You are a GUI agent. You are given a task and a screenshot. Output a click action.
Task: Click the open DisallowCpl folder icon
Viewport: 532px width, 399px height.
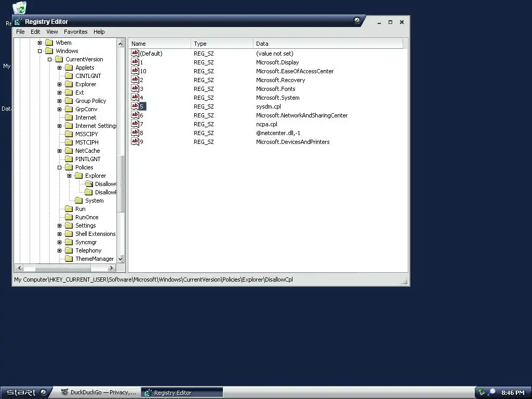coord(89,184)
